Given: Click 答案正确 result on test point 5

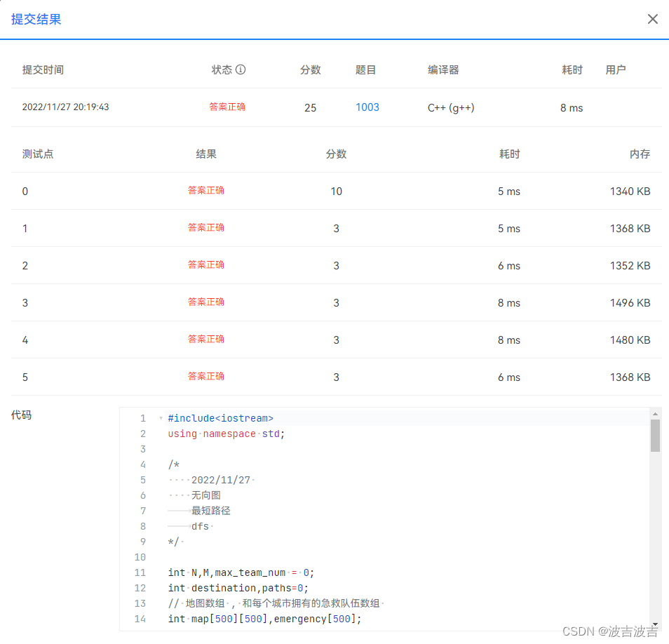Looking at the screenshot, I should [205, 376].
